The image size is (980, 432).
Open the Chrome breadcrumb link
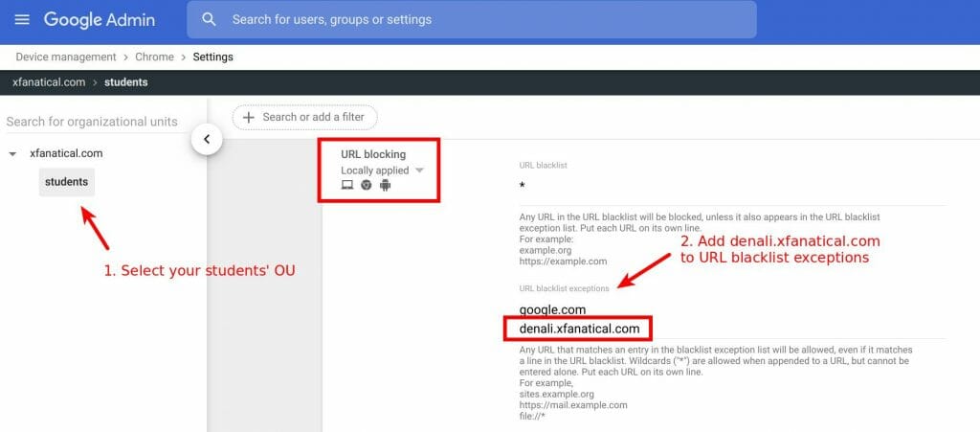tap(154, 57)
